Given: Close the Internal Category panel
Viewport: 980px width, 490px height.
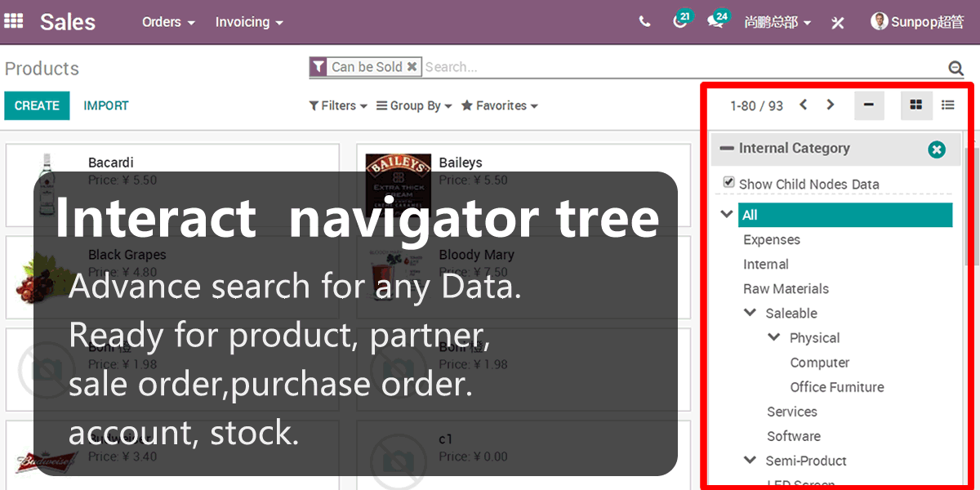Looking at the screenshot, I should pos(937,149).
